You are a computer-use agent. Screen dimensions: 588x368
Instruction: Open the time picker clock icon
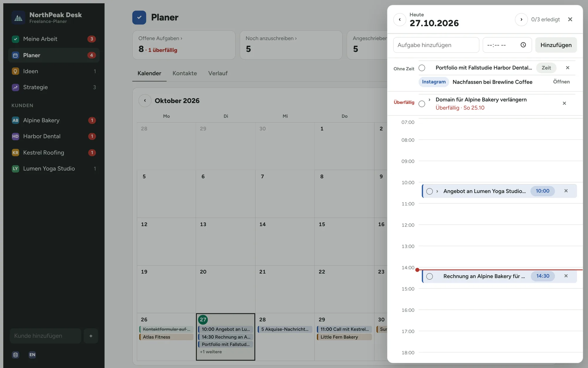(x=523, y=45)
